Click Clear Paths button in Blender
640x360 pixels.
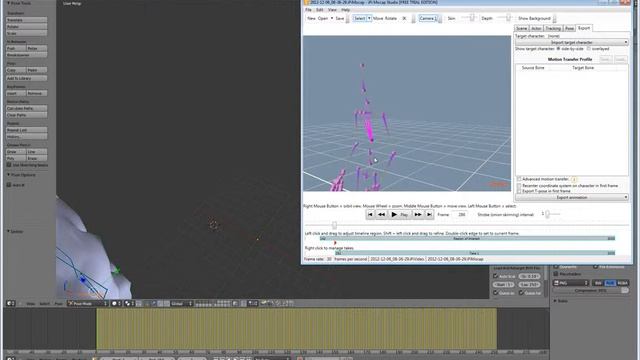click(27, 115)
